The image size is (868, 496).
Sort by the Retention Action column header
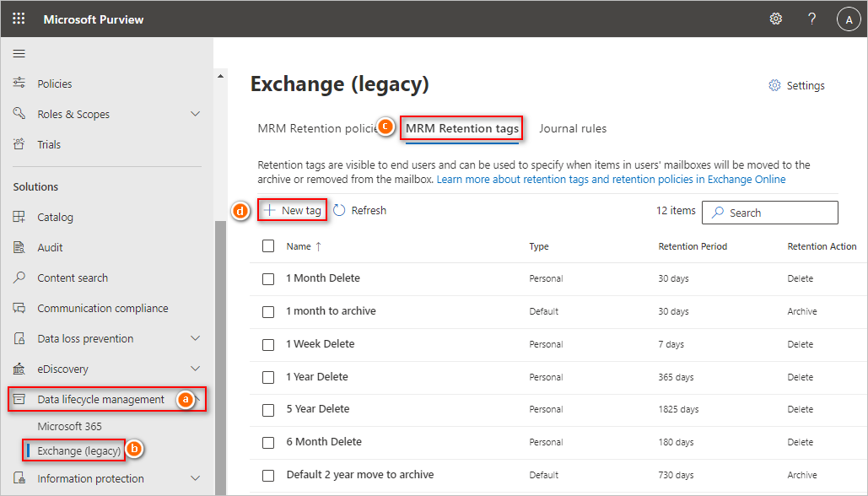point(822,246)
